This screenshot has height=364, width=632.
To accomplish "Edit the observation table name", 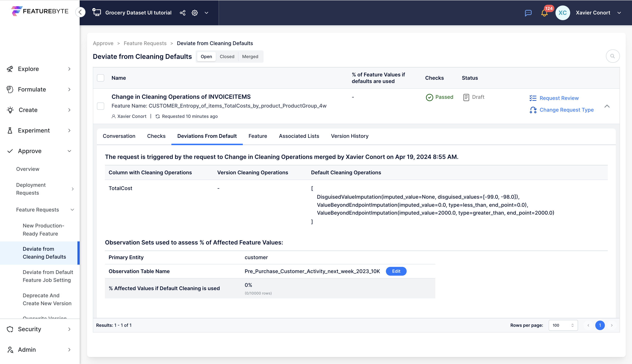I will [396, 271].
